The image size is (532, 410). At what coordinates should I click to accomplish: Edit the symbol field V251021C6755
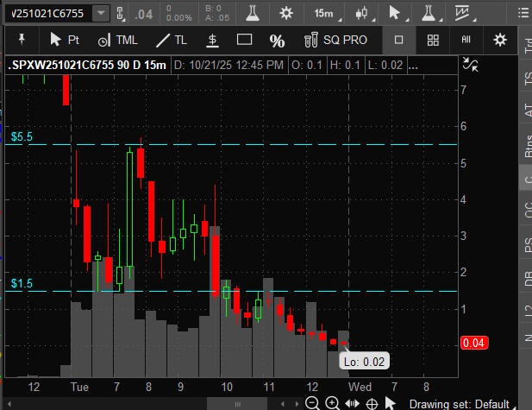(x=49, y=14)
